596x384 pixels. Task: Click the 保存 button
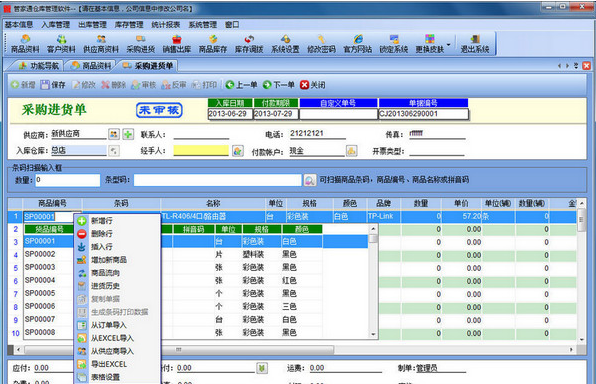pyautogui.click(x=53, y=85)
